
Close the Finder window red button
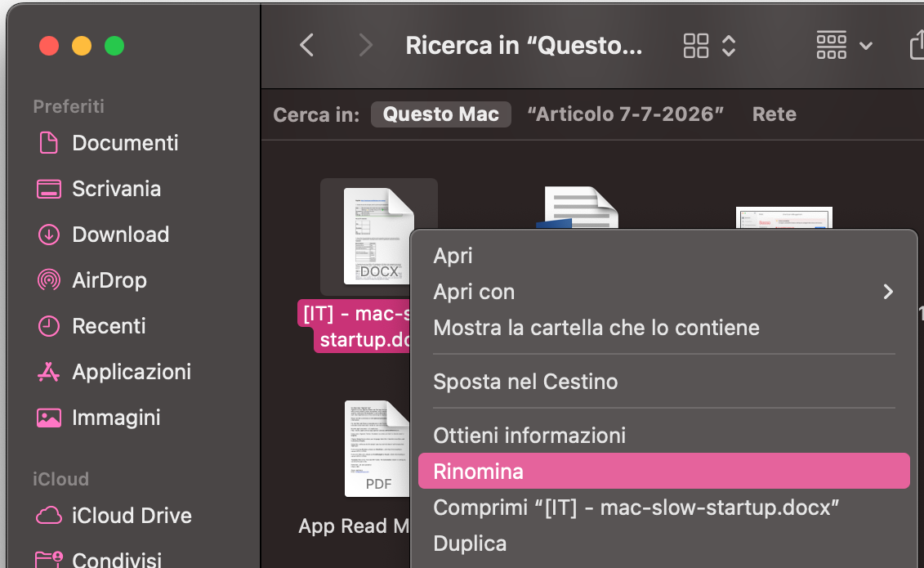pos(49,46)
